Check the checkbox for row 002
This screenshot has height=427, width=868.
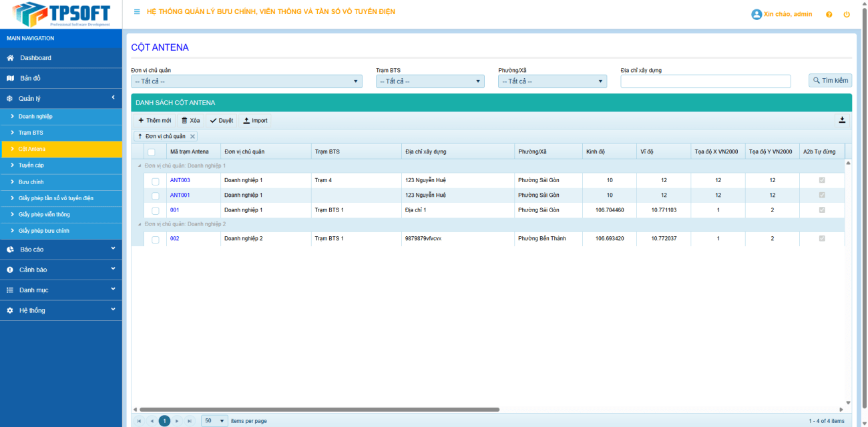coord(156,239)
